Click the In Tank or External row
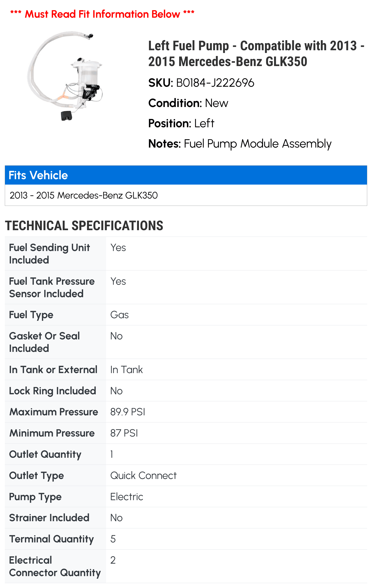372x588 pixels. 186,369
